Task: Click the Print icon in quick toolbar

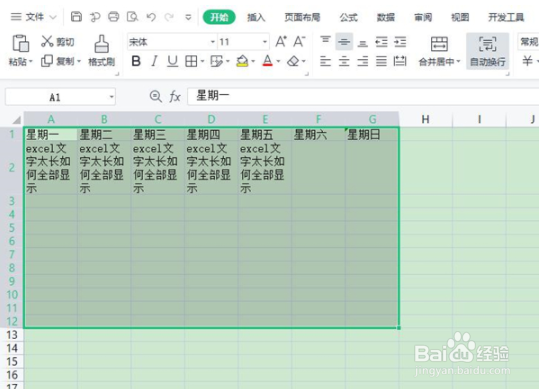Action: click(x=114, y=17)
